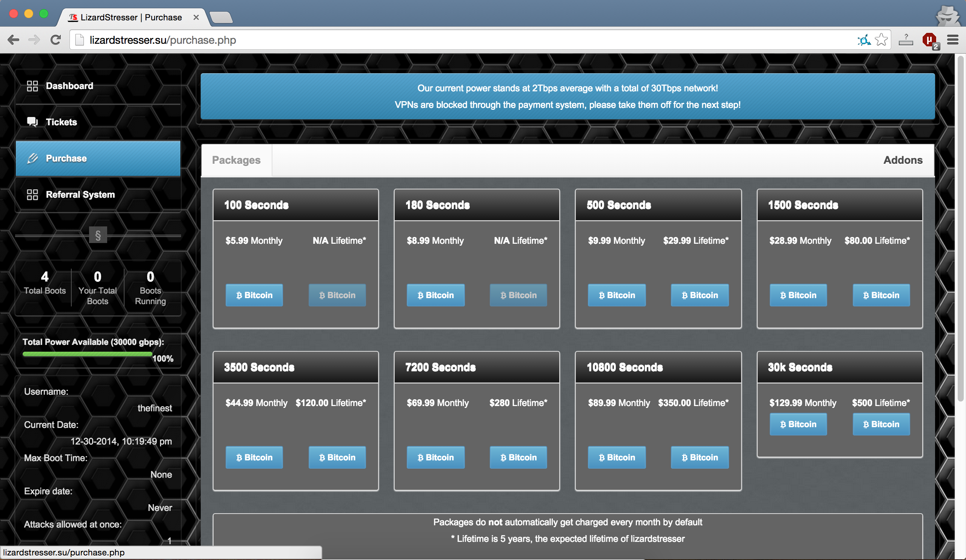Click the Bitcoin payment icon for 500 Seconds lifetime
This screenshot has width=966, height=560.
[699, 295]
